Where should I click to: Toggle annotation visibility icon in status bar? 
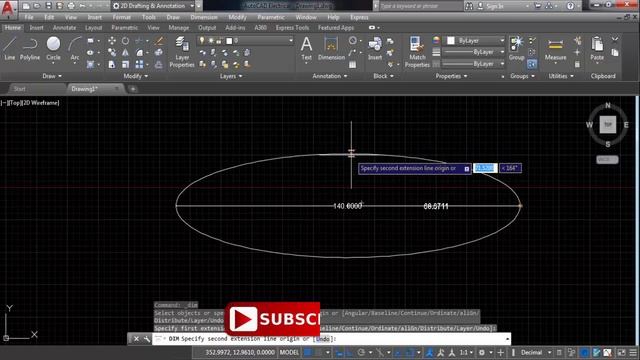click(429, 352)
